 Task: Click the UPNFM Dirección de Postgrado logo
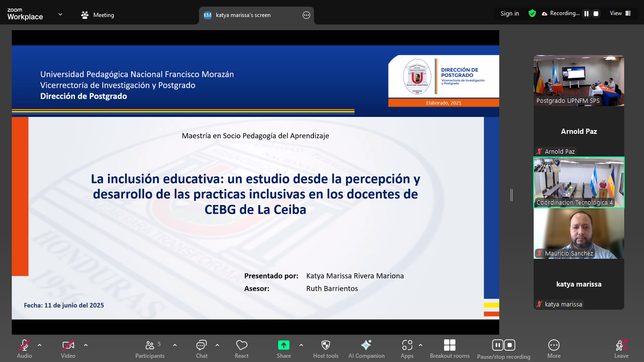pyautogui.click(x=444, y=77)
